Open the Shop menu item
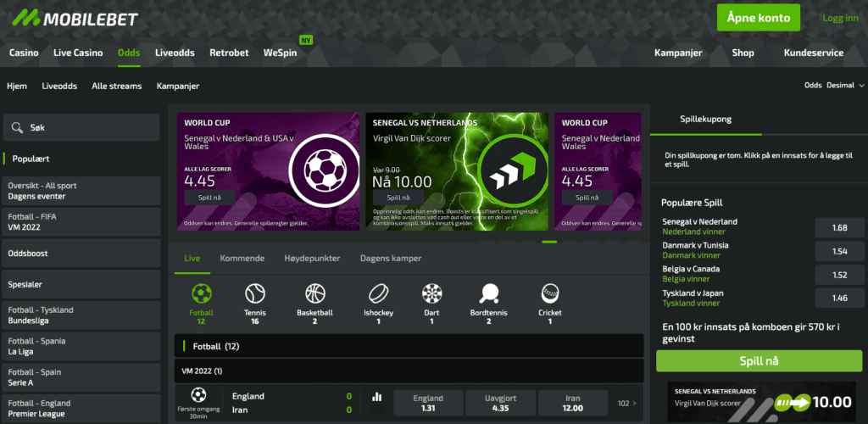Image resolution: width=868 pixels, height=424 pixels. coord(743,53)
